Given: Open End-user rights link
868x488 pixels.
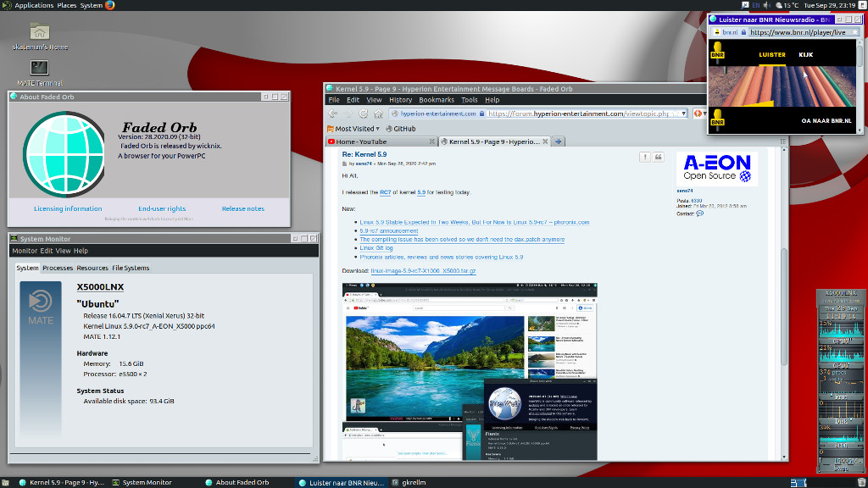Looking at the screenshot, I should 162,208.
